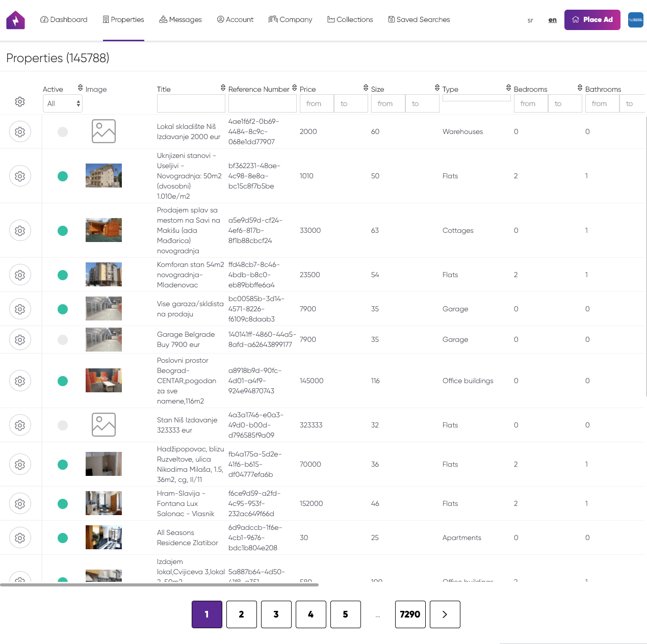Screen dimensions: 647x644
Task: Sort by Price using its sort icon
Action: pos(366,88)
